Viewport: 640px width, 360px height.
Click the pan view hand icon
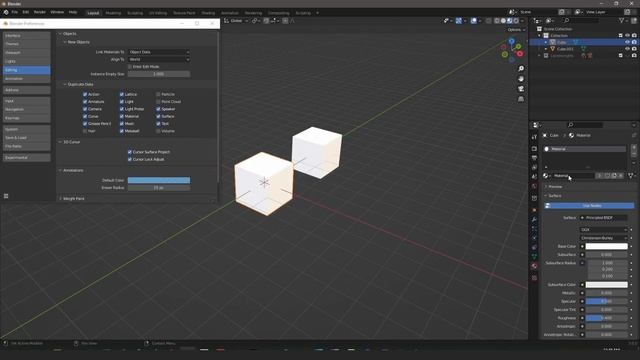click(521, 79)
